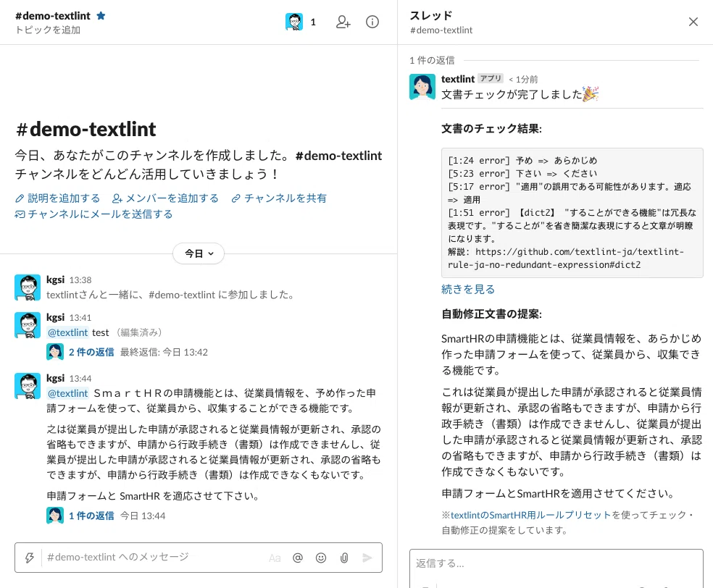Click チャンネルを共有 link
The height and width of the screenshot is (588, 713).
[279, 198]
